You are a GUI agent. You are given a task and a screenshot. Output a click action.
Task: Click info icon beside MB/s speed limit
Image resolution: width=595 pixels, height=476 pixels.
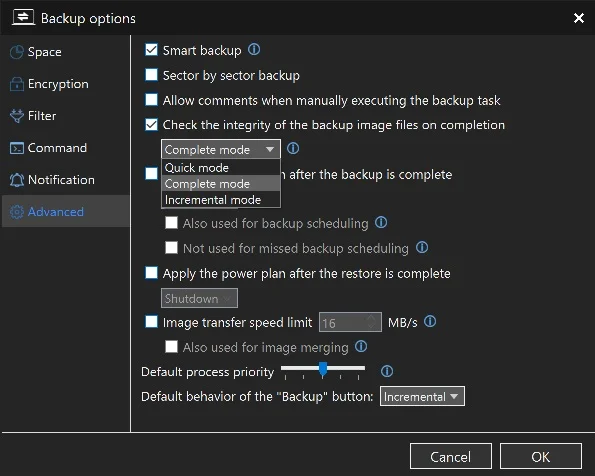430,322
